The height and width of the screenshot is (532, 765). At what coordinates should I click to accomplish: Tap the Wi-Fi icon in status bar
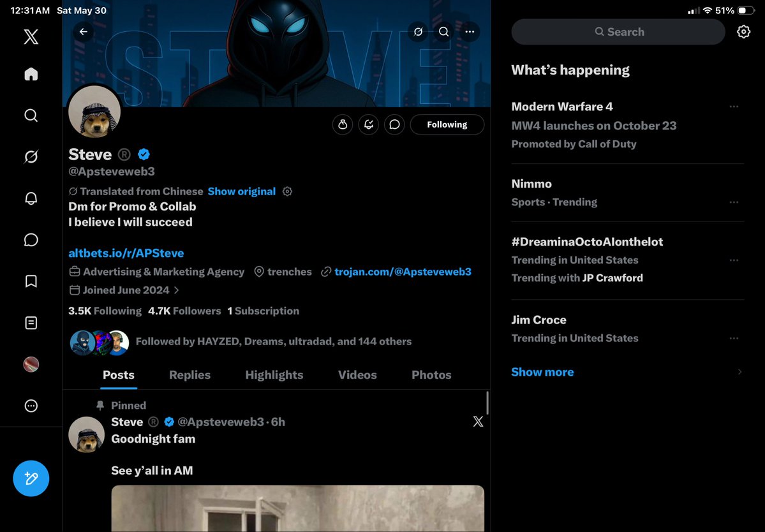tap(708, 10)
